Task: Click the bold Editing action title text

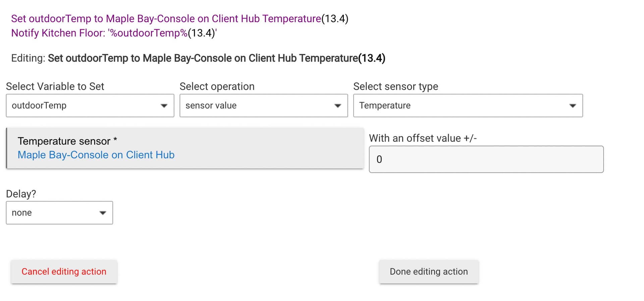Action: tap(217, 58)
